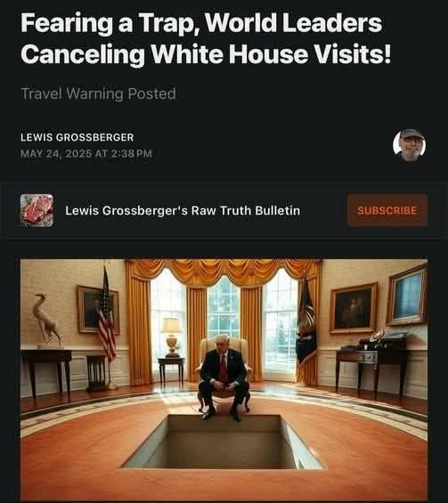
Task: Click the trapdoor hole in the carpet
Action: [x=222, y=441]
